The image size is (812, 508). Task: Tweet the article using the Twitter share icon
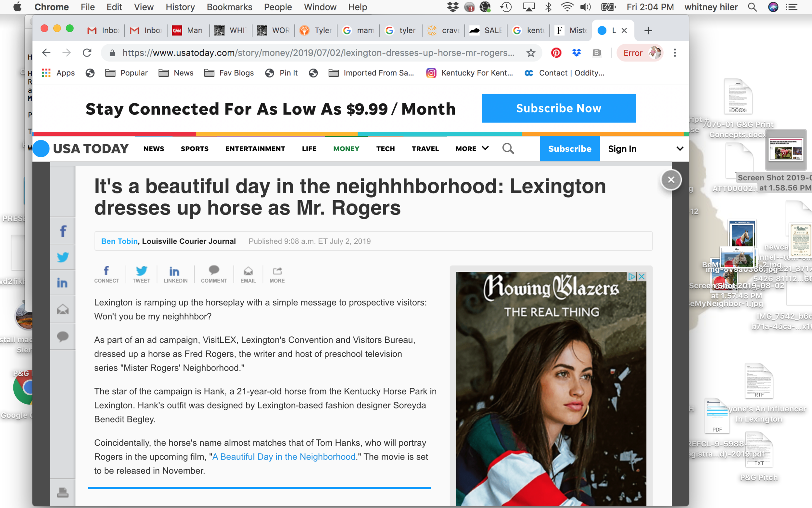(63, 257)
